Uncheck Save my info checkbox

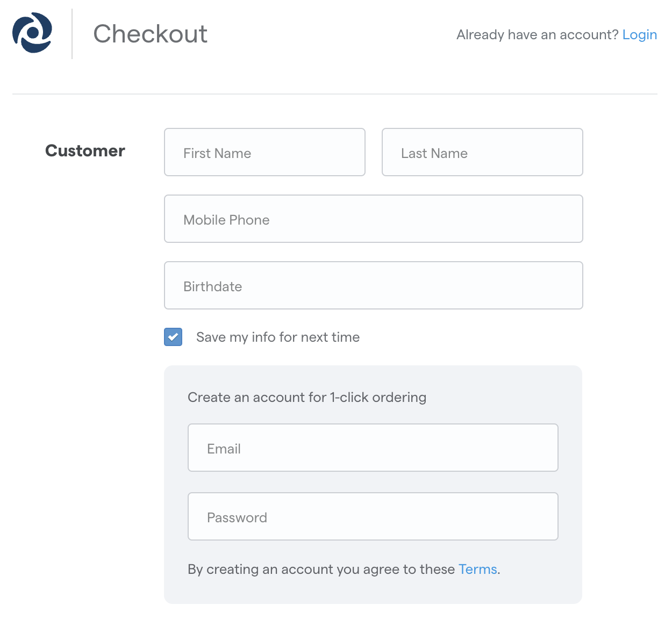[x=173, y=337]
